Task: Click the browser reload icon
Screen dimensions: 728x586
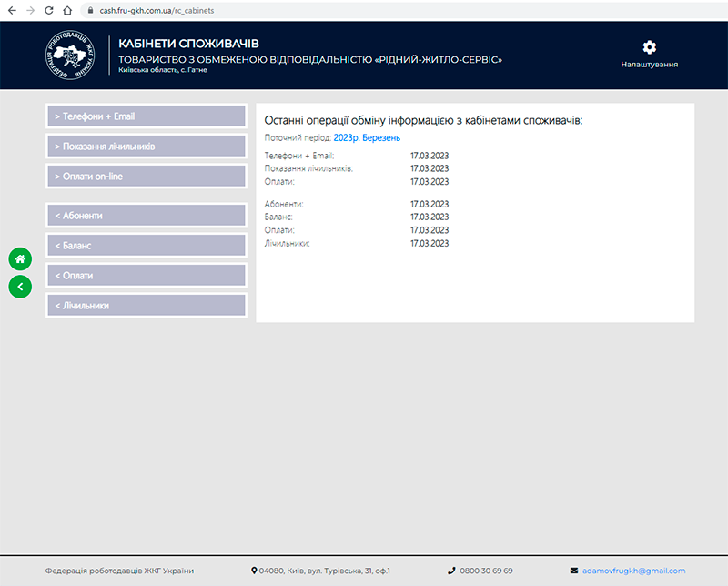Action: [48, 10]
